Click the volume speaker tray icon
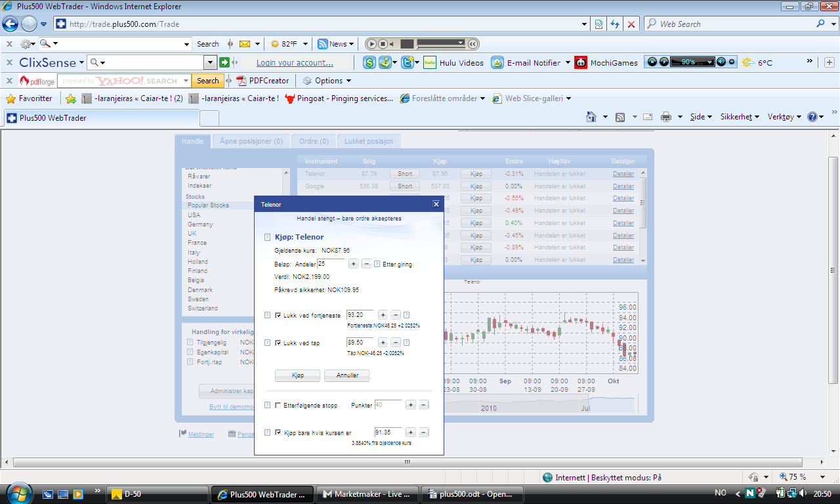The width and height of the screenshot is (840, 504). tap(803, 493)
